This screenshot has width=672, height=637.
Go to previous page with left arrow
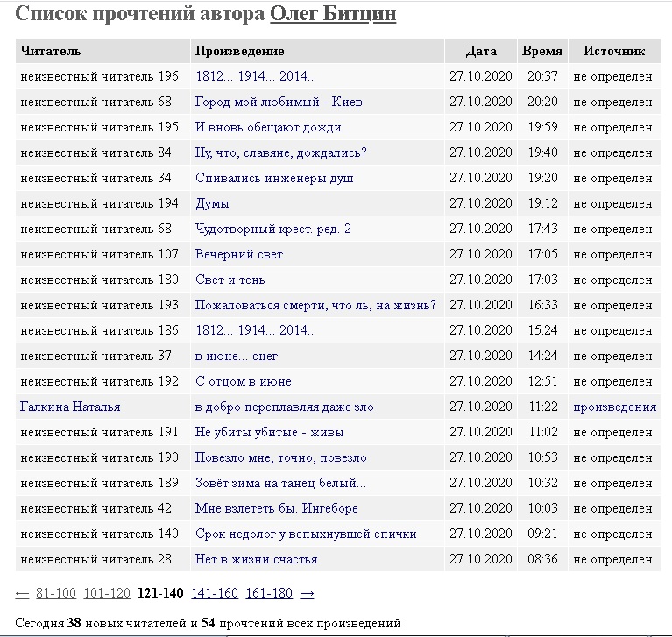[22, 594]
